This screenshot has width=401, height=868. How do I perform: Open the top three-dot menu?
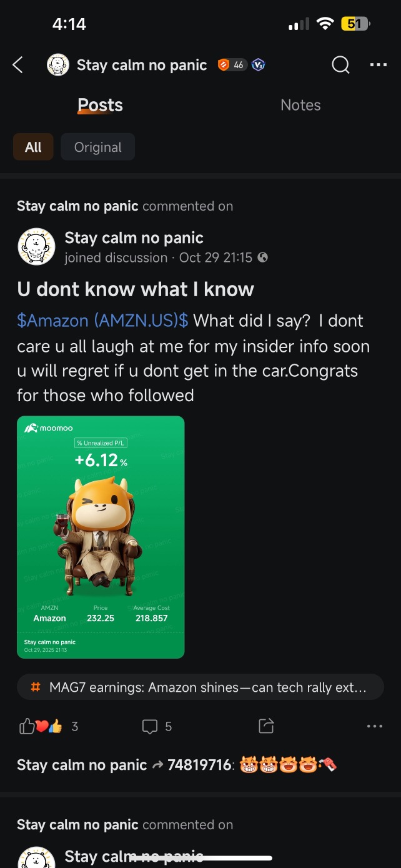(x=379, y=64)
